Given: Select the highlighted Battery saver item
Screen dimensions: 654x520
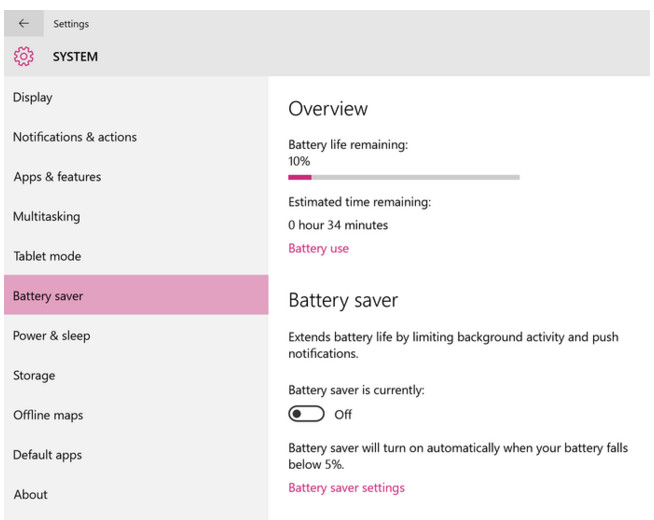Looking at the screenshot, I should (x=136, y=295).
